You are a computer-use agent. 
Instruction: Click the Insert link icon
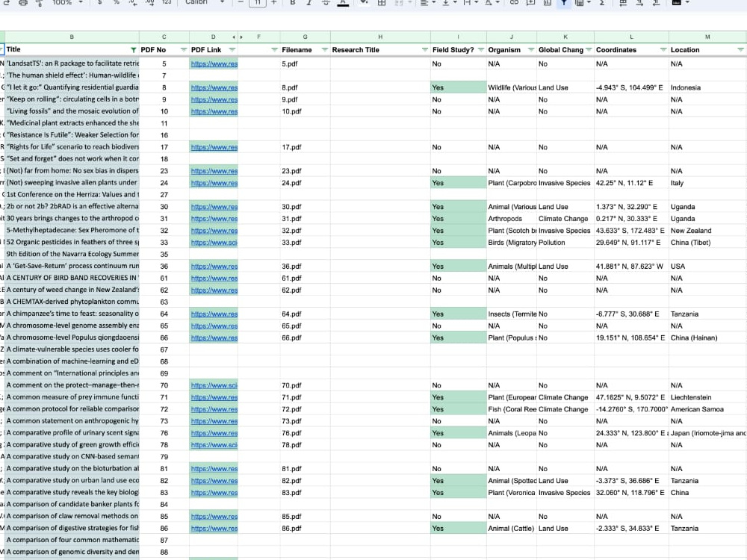[x=514, y=3]
